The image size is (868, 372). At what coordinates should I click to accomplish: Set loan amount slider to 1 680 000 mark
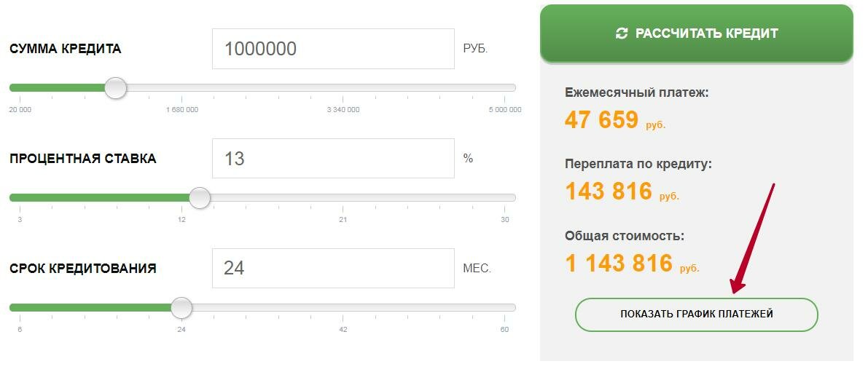tap(181, 88)
